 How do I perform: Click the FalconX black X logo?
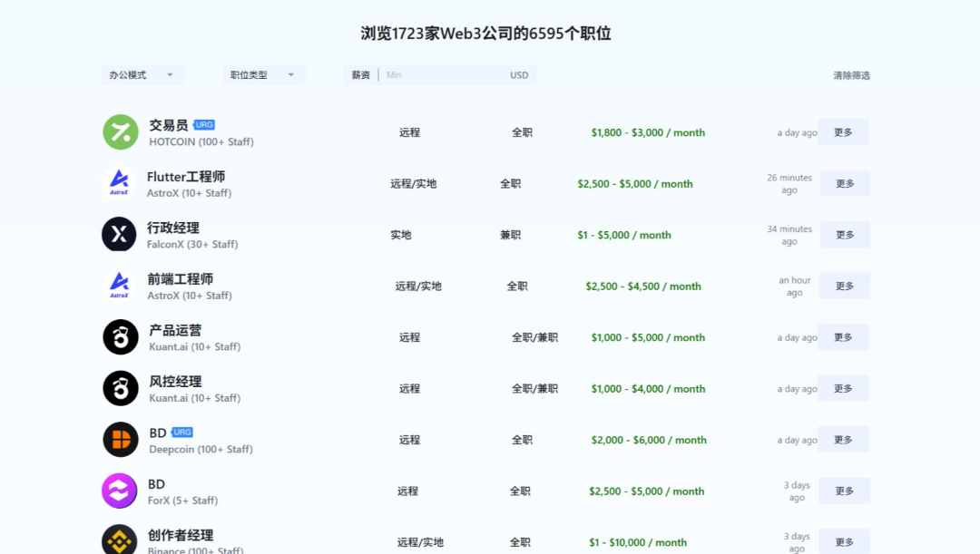[119, 234]
